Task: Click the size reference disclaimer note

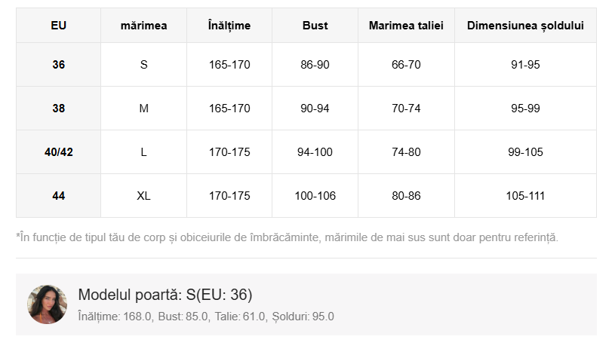Action: coord(287,237)
